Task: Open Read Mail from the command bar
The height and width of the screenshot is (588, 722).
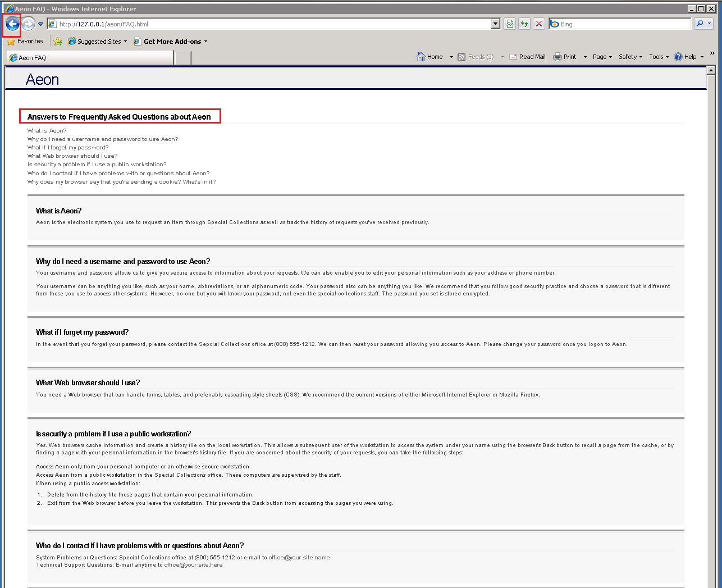Action: click(527, 56)
